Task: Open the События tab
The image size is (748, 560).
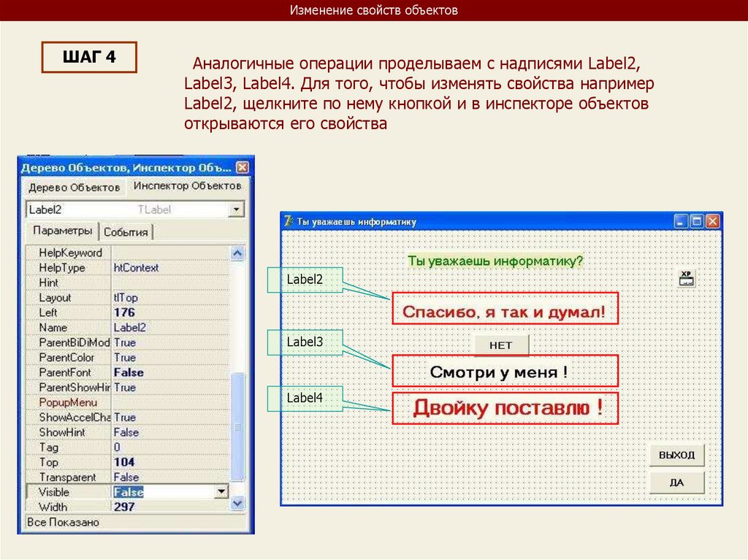Action: tap(126, 232)
